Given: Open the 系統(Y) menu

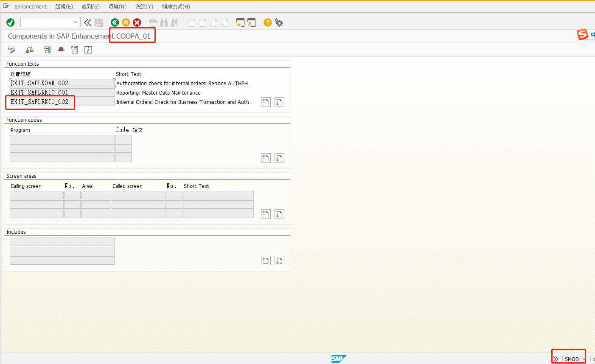Looking at the screenshot, I should click(x=144, y=6).
